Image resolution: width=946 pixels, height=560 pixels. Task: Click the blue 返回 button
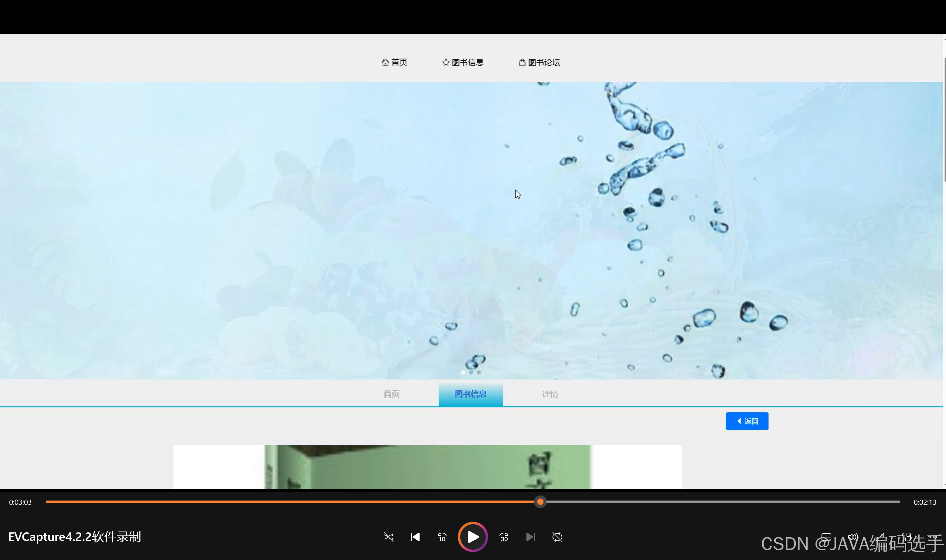coord(747,421)
